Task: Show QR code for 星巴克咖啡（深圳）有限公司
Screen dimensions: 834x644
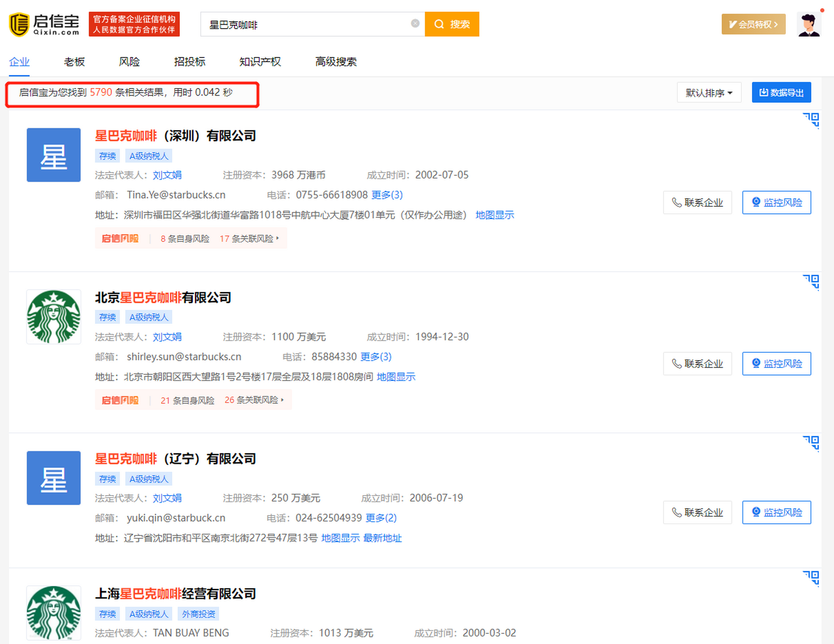Action: (x=811, y=120)
